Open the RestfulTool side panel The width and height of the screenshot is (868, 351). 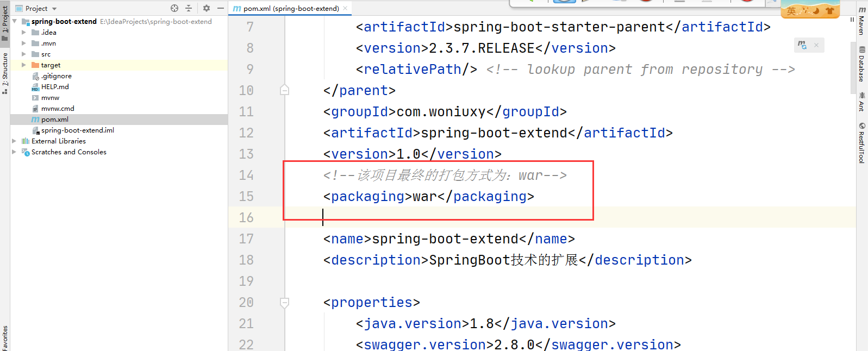pyautogui.click(x=862, y=143)
